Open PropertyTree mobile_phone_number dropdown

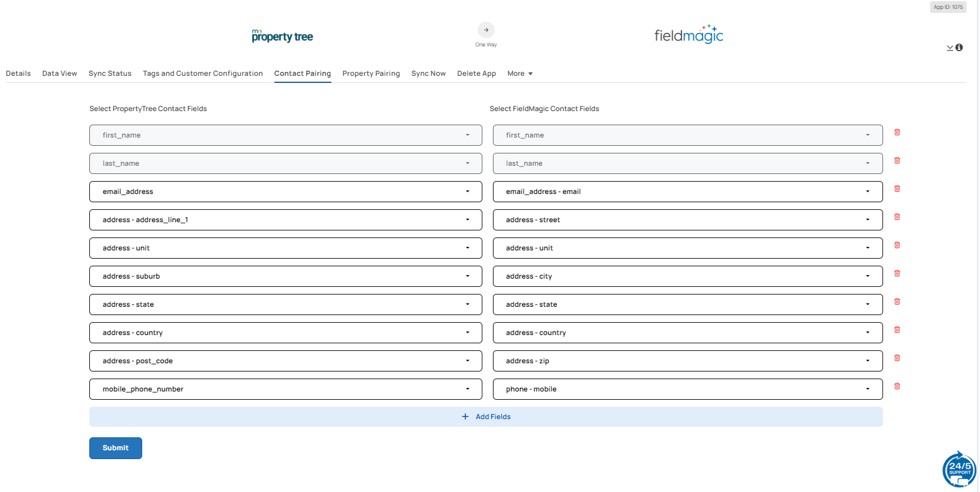pyautogui.click(x=286, y=389)
